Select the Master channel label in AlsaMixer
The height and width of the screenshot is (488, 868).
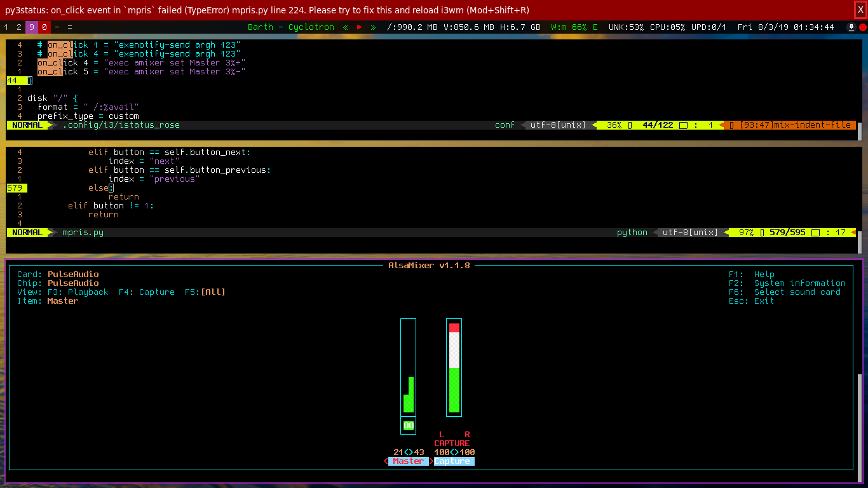point(409,461)
